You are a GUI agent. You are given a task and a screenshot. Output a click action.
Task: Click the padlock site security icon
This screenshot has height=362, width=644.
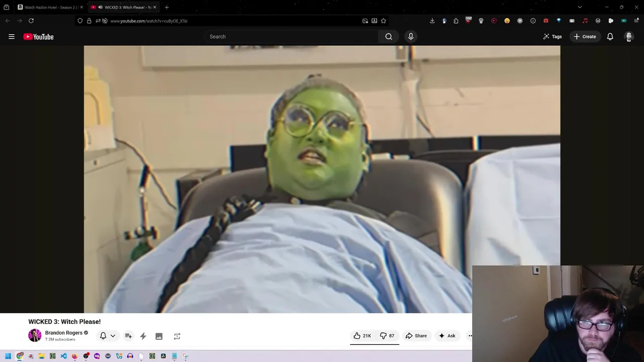point(89,21)
